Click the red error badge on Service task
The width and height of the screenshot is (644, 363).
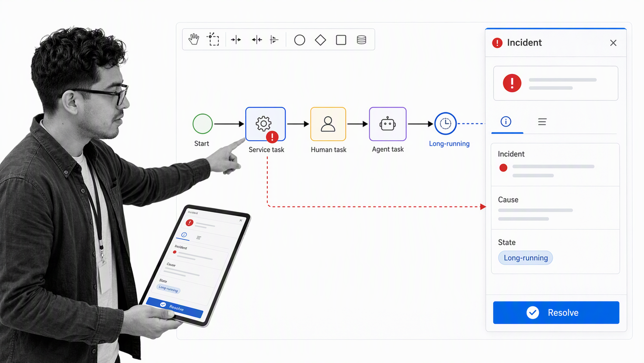point(272,137)
